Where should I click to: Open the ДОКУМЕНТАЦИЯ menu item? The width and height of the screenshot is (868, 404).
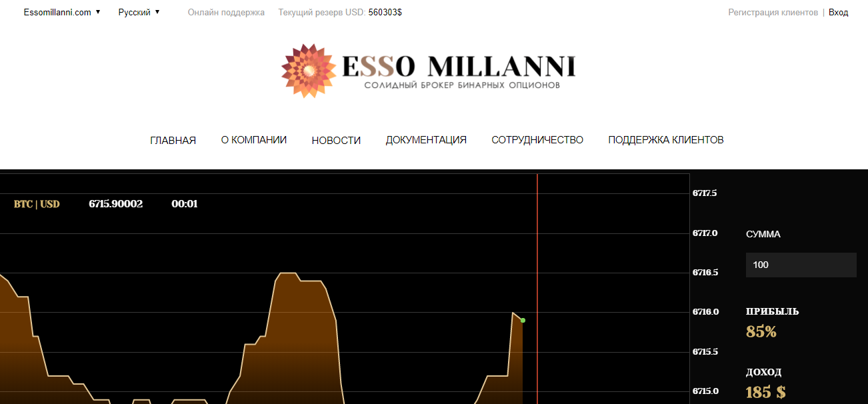click(426, 140)
